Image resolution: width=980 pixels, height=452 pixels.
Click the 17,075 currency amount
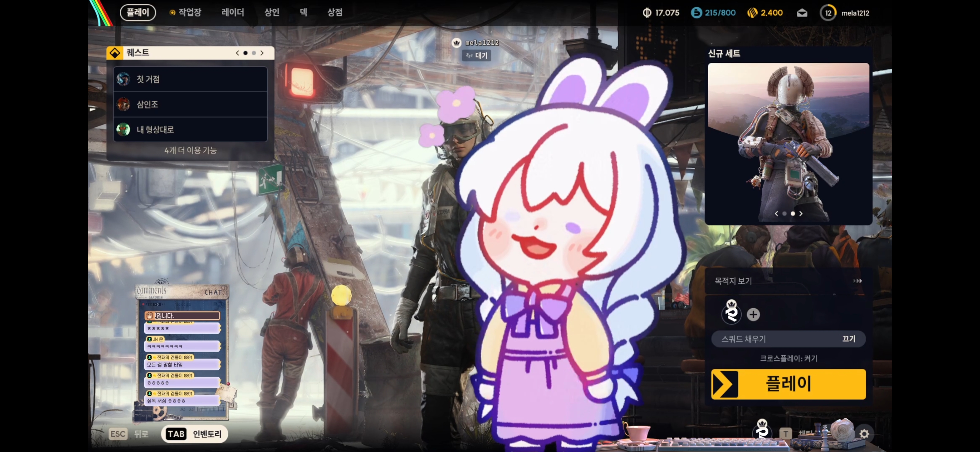(667, 13)
